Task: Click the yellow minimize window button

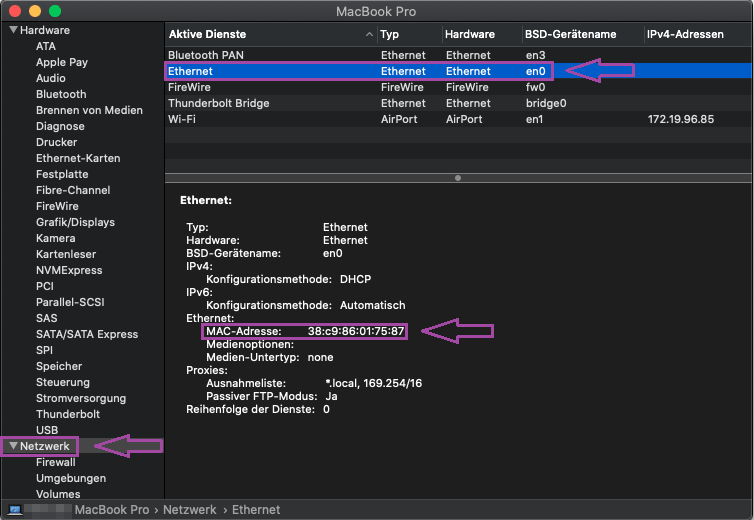Action: tap(35, 11)
